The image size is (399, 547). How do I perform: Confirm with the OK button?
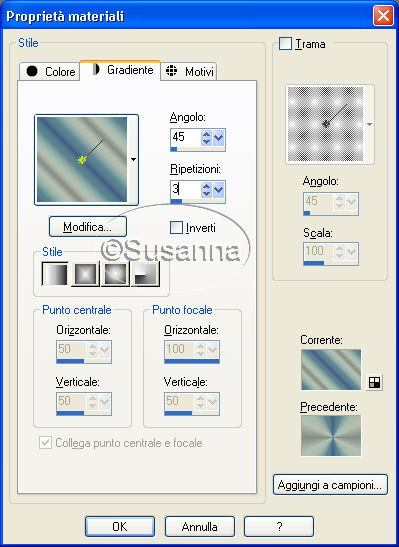point(120,526)
